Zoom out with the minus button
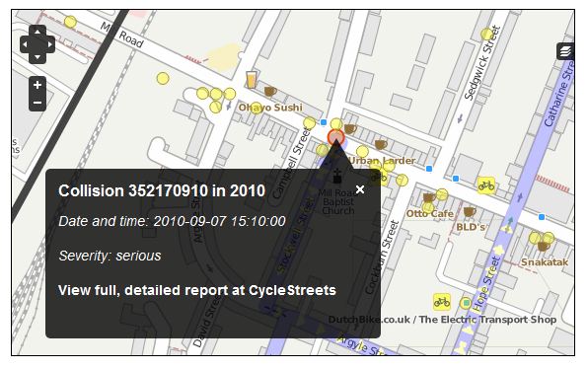 click(x=37, y=103)
